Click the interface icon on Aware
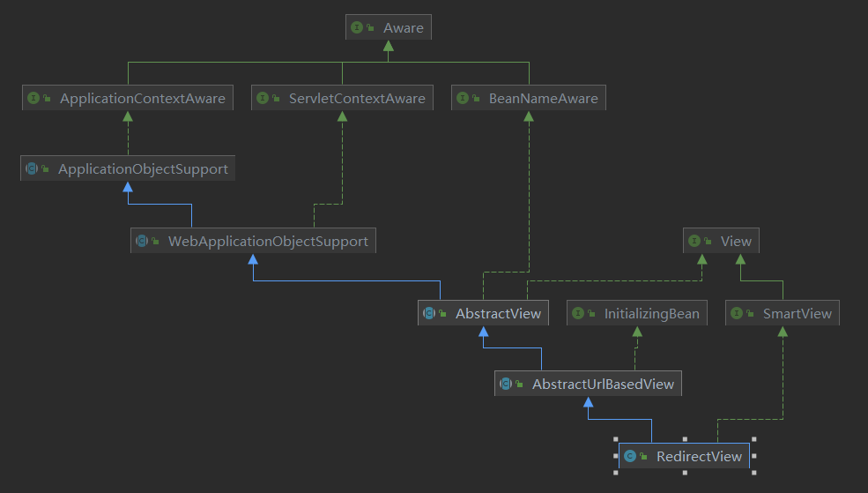The height and width of the screenshot is (493, 868). click(357, 27)
